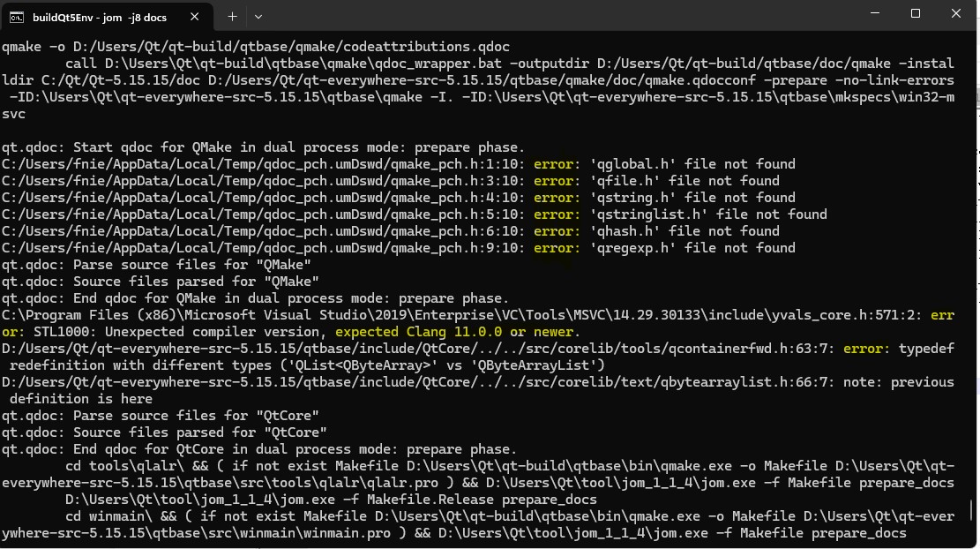Click 'Parse source files for "QtCore"' line
Image resolution: width=980 pixels, height=549 pixels.
click(x=160, y=416)
